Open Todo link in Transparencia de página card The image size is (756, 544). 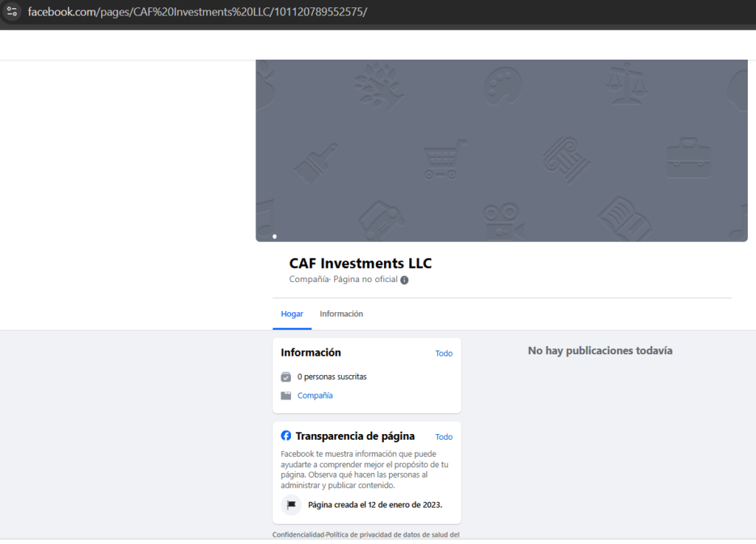click(x=444, y=437)
